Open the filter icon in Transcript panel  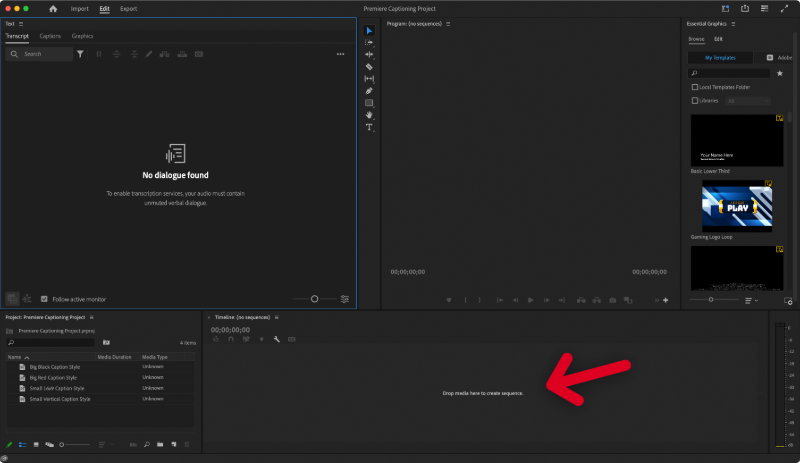tap(80, 54)
